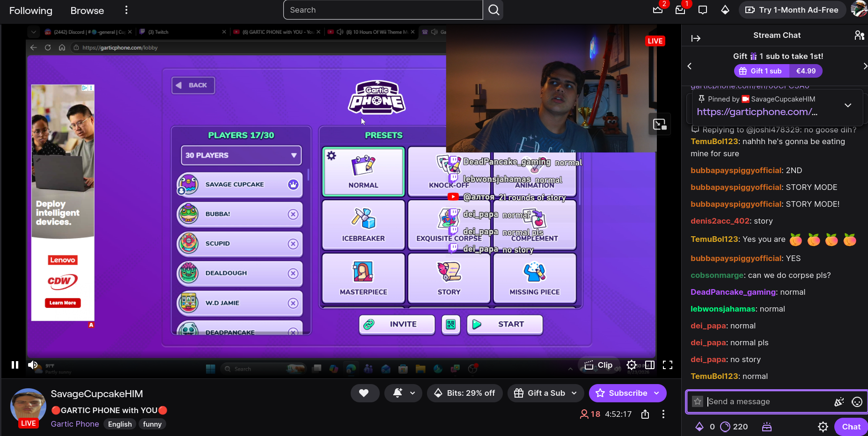Viewport: 868px width, 436px height.
Task: Open the QR code icon in lobby
Action: [x=451, y=324]
